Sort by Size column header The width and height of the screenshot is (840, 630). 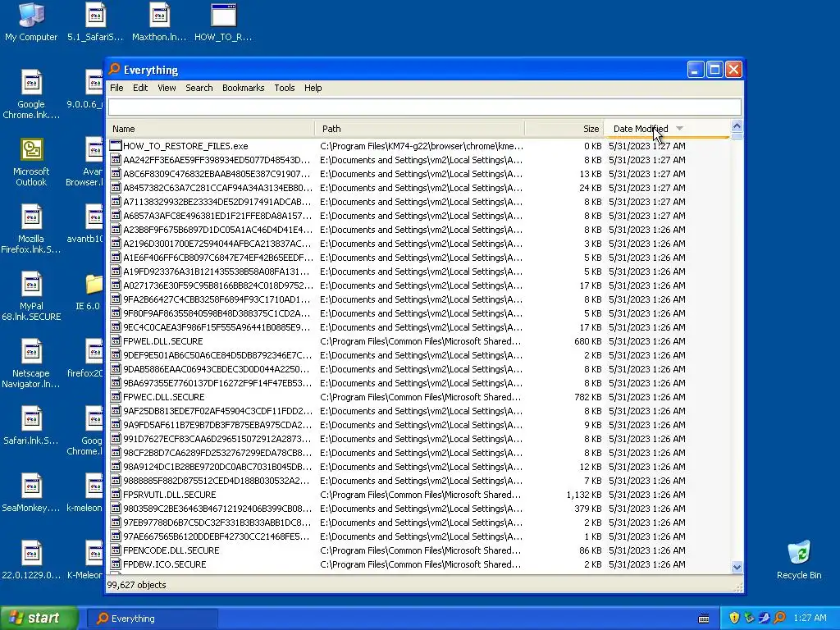tap(564, 129)
